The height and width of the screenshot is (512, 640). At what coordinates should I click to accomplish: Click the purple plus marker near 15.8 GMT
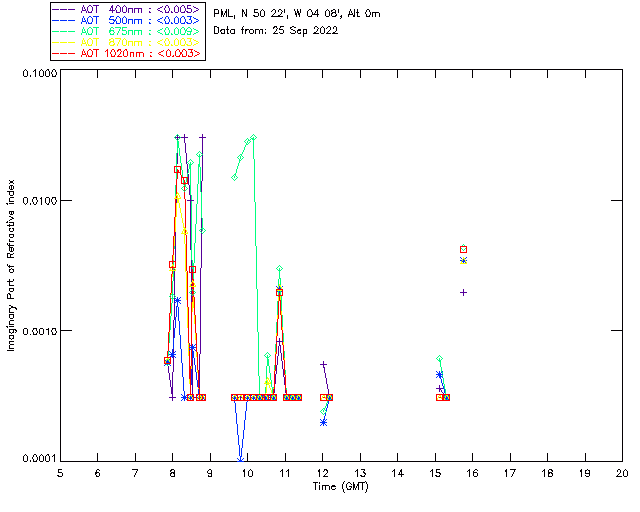click(463, 292)
